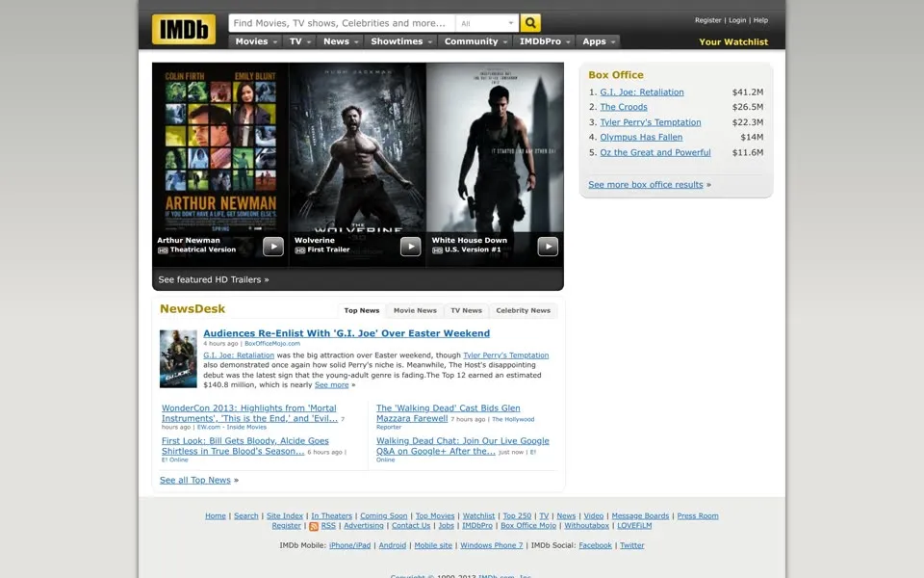Expand the Community menu
The width and height of the screenshot is (924, 578).
[475, 41]
